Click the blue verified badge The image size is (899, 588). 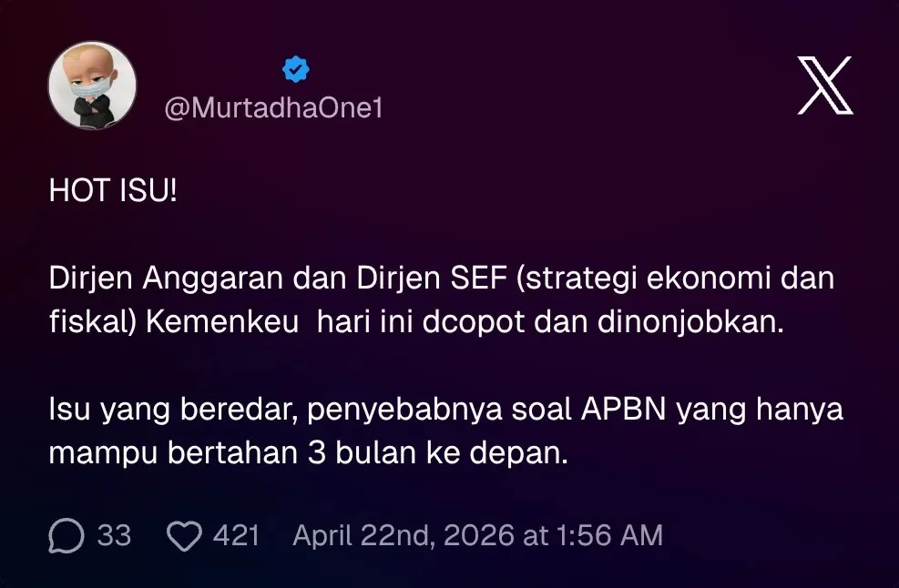[x=296, y=69]
